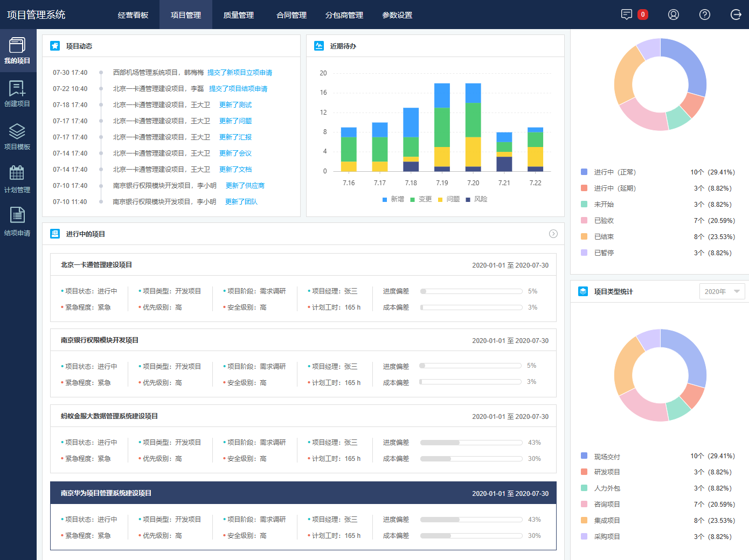
Task: Open link 更新了汇报
Action: pos(235,137)
